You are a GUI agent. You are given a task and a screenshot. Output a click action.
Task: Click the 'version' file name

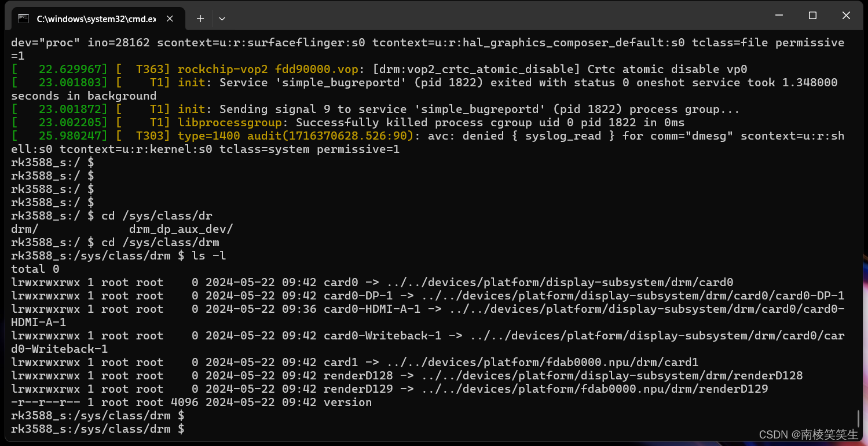click(347, 402)
